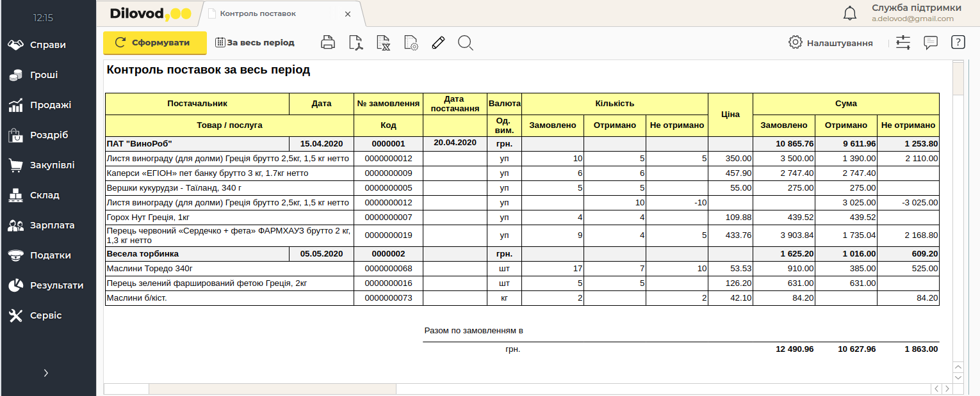Expand the sidebar with the chevron
980x396 pixels.
[46, 373]
